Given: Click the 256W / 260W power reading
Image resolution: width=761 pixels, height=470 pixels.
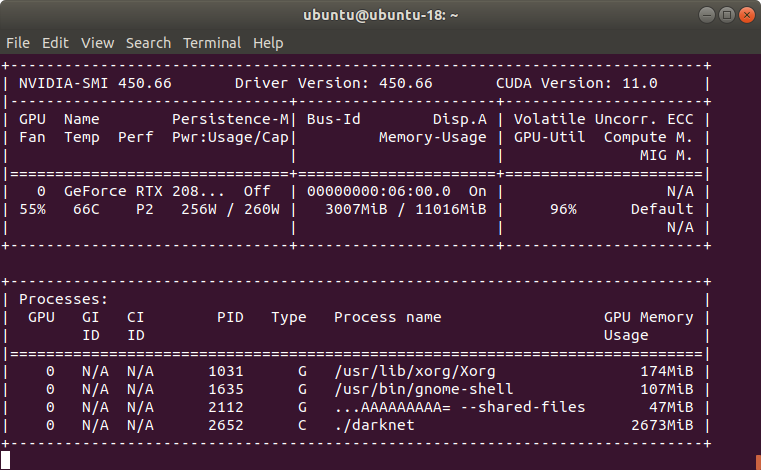Looking at the screenshot, I should [230, 209].
